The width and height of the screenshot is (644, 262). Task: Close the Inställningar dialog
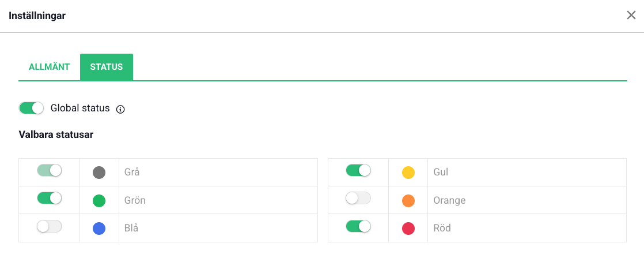[x=631, y=16]
